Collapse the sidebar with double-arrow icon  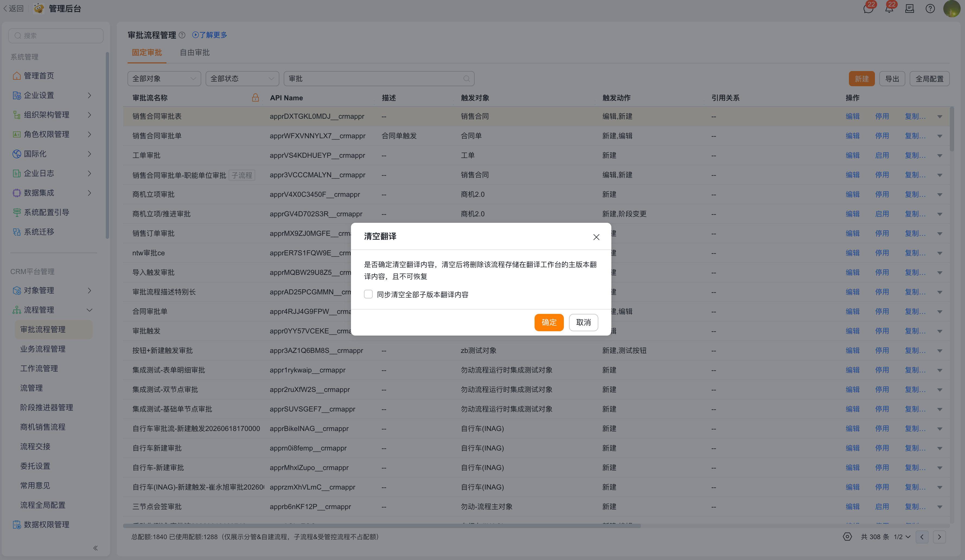(95, 548)
